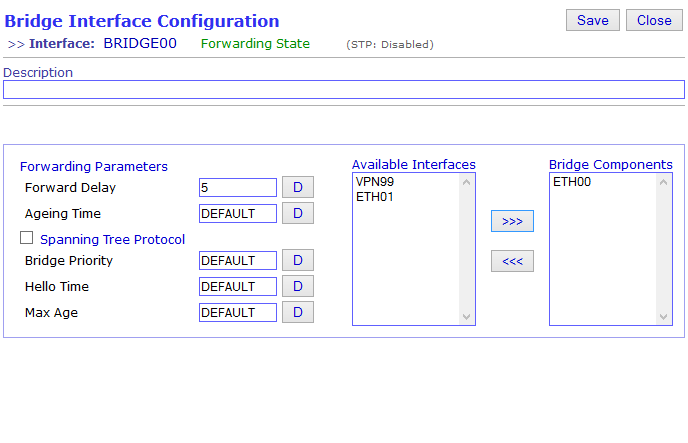This screenshot has width=688, height=443.
Task: Click Available Interfaces scrollbar down arrow
Action: pos(466,317)
